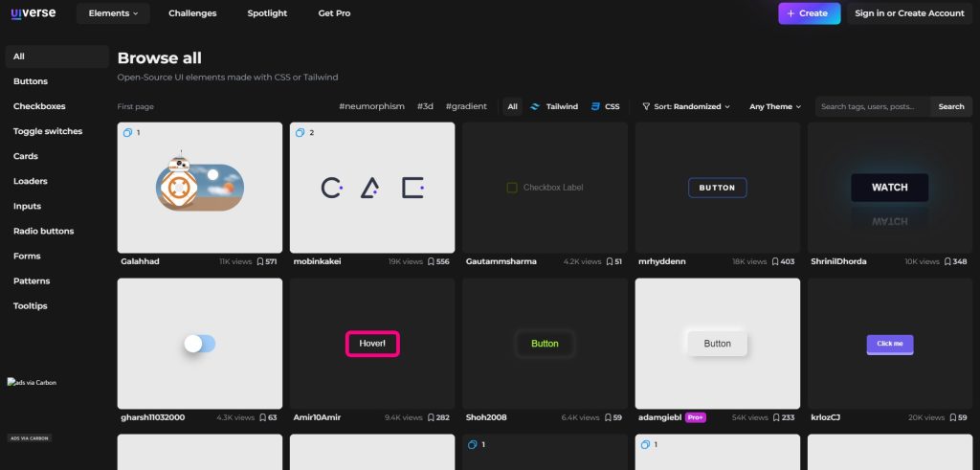This screenshot has height=470, width=980.
Task: Open mobinkakei's profile link
Action: pos(317,262)
